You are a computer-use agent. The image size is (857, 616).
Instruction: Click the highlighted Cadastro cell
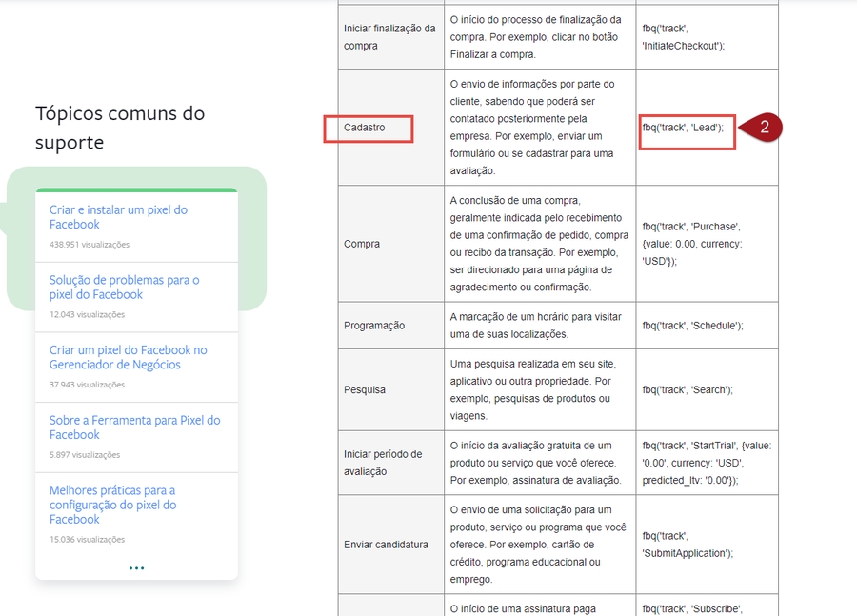coord(368,128)
